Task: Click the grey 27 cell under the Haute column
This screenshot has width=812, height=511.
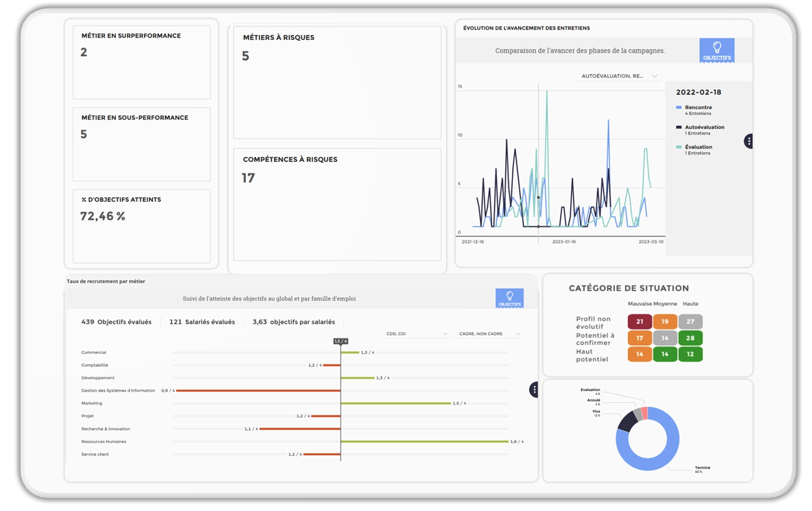Action: tap(690, 322)
